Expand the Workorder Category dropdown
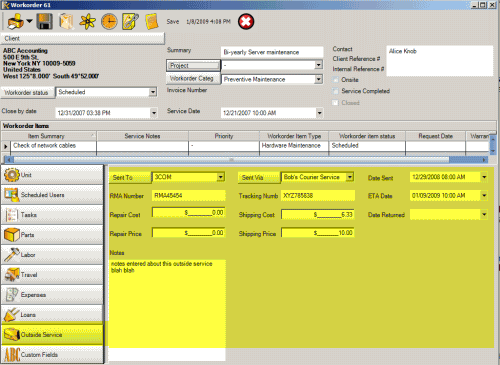 point(319,79)
